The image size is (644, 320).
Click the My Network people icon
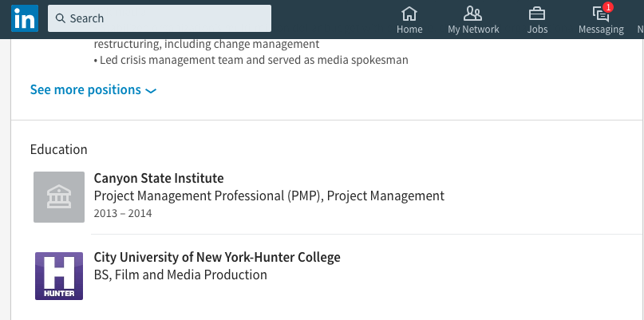472,13
